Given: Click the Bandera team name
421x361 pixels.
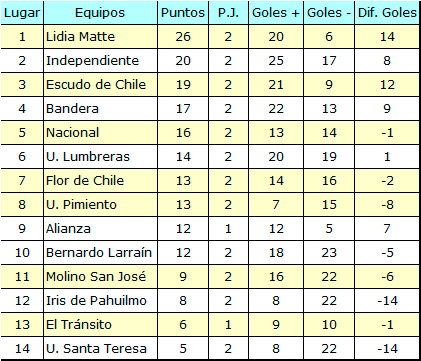Looking at the screenshot, I should click(x=72, y=109).
